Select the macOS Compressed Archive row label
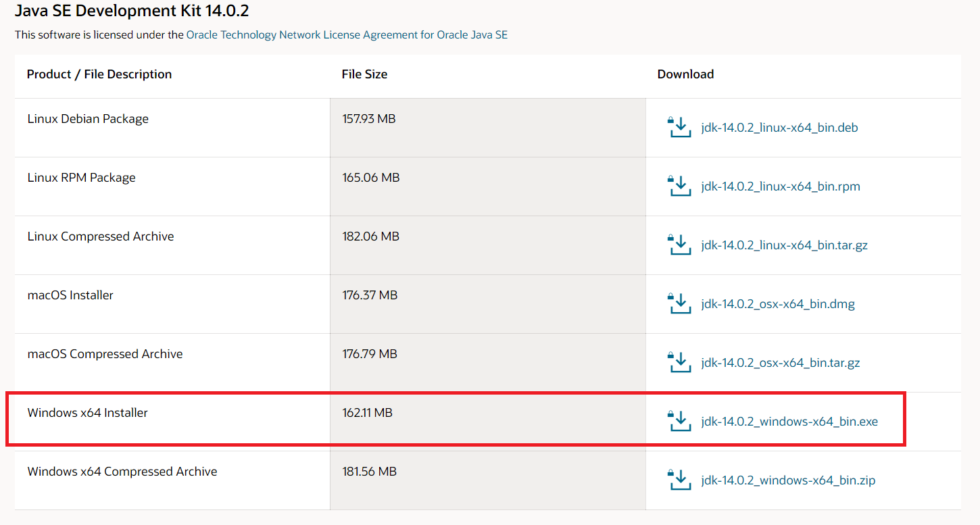This screenshot has height=525, width=980. click(105, 354)
